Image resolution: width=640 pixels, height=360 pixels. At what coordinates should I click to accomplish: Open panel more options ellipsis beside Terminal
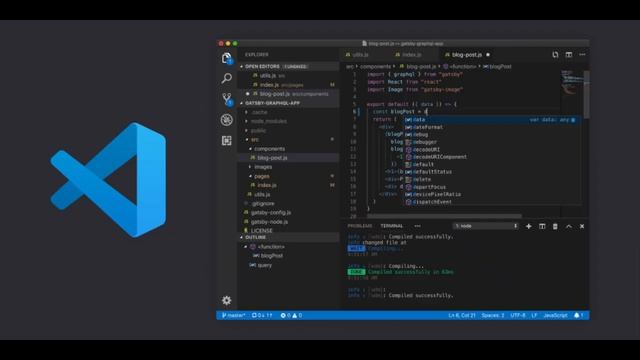pyautogui.click(x=417, y=226)
